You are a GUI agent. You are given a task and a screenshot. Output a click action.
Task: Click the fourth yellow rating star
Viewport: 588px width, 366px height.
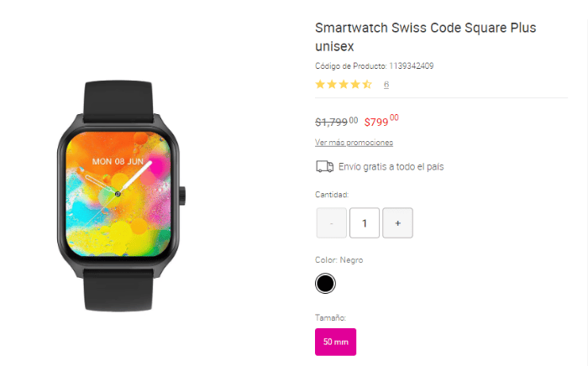point(355,84)
